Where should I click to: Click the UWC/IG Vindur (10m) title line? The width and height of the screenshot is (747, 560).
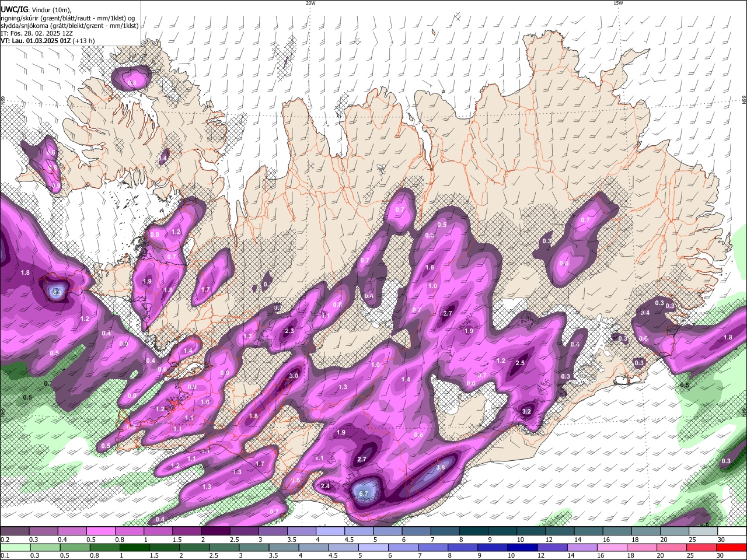tap(35, 9)
